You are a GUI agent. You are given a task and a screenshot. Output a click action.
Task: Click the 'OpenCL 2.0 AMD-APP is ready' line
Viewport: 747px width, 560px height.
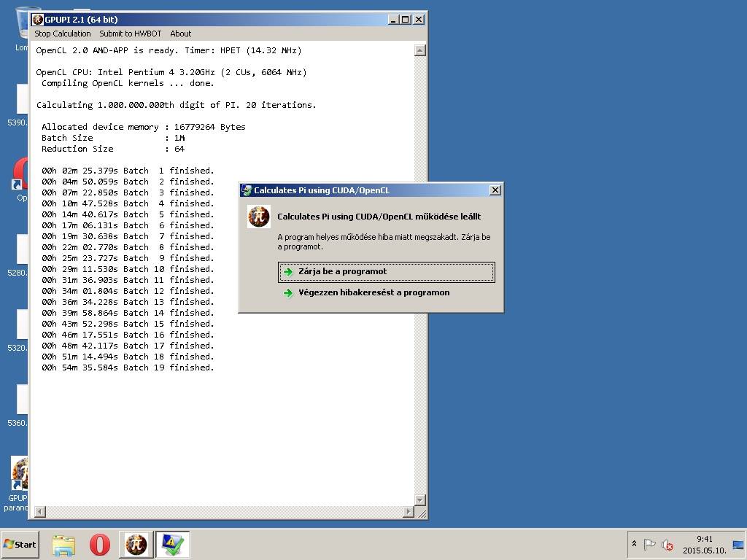point(169,50)
